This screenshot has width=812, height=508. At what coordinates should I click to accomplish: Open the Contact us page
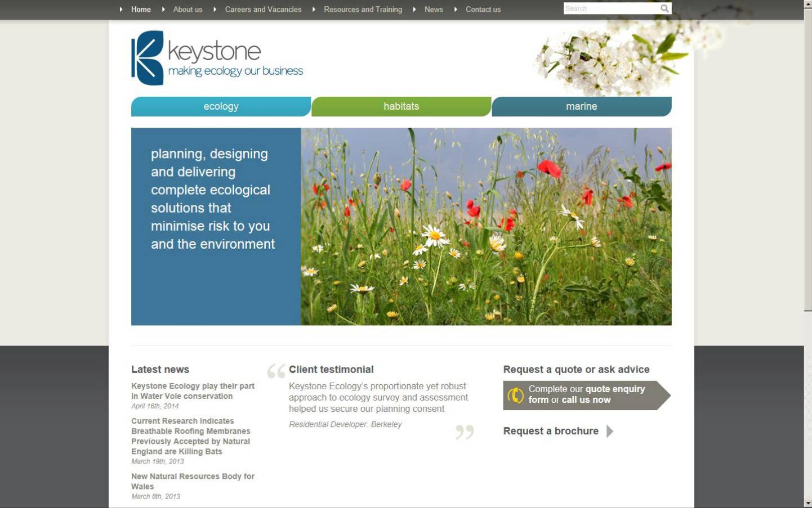[483, 9]
